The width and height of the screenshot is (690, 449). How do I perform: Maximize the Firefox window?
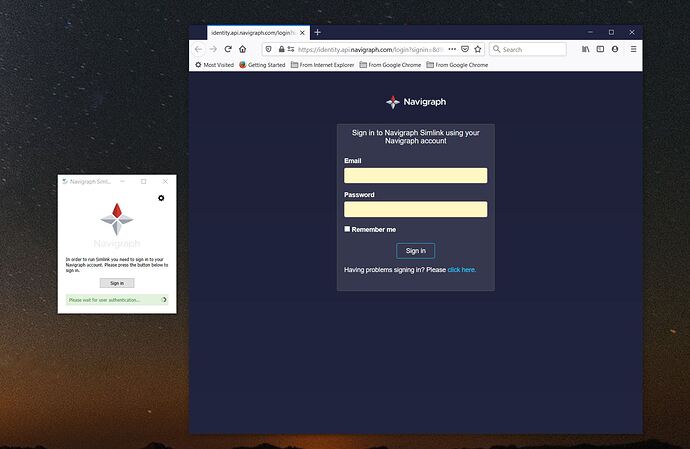611,32
